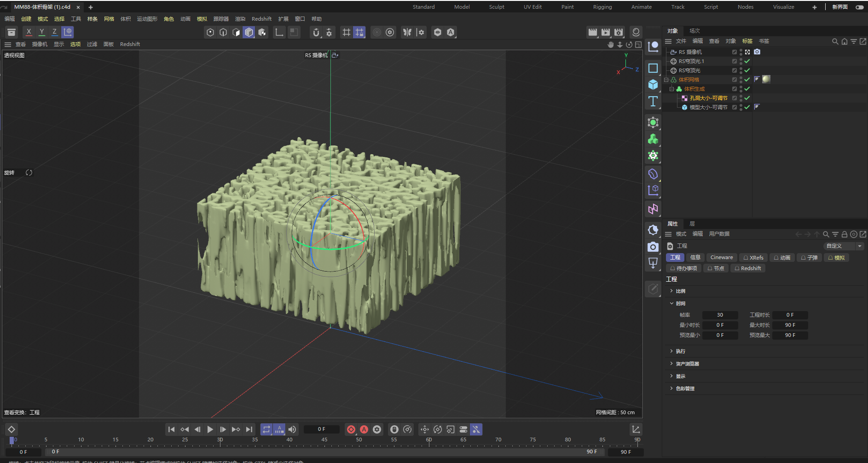The width and height of the screenshot is (868, 463).
Task: Play the animation forward
Action: click(x=210, y=429)
